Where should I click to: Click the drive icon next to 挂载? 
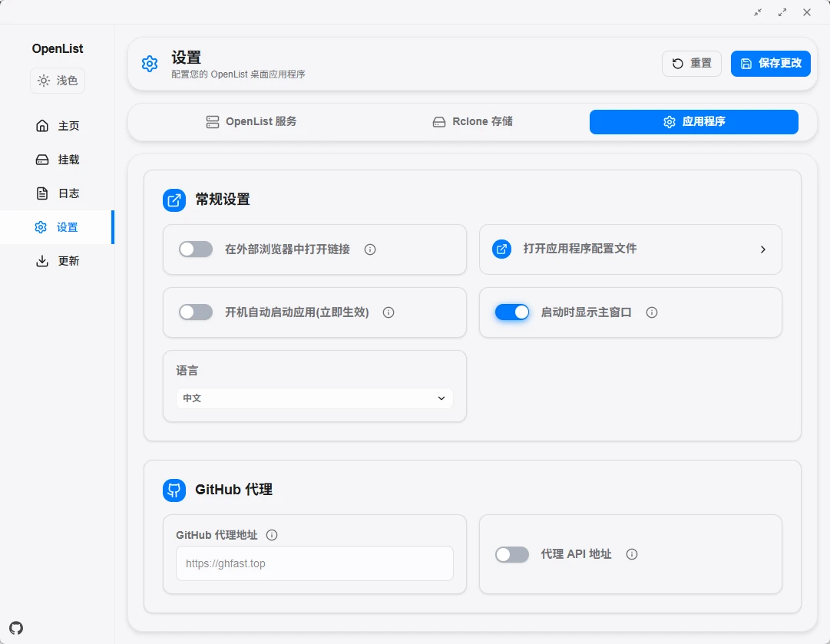coord(42,160)
